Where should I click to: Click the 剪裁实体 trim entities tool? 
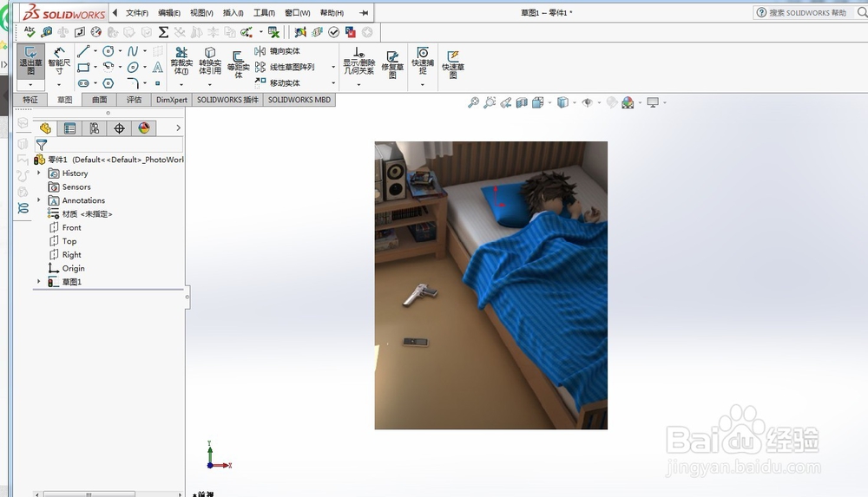click(x=181, y=61)
